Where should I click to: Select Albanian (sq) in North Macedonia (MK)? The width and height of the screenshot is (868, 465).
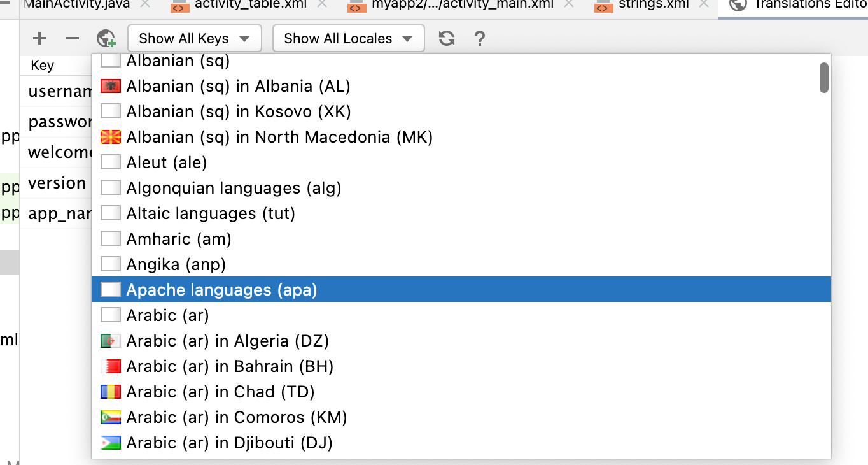pos(461,137)
